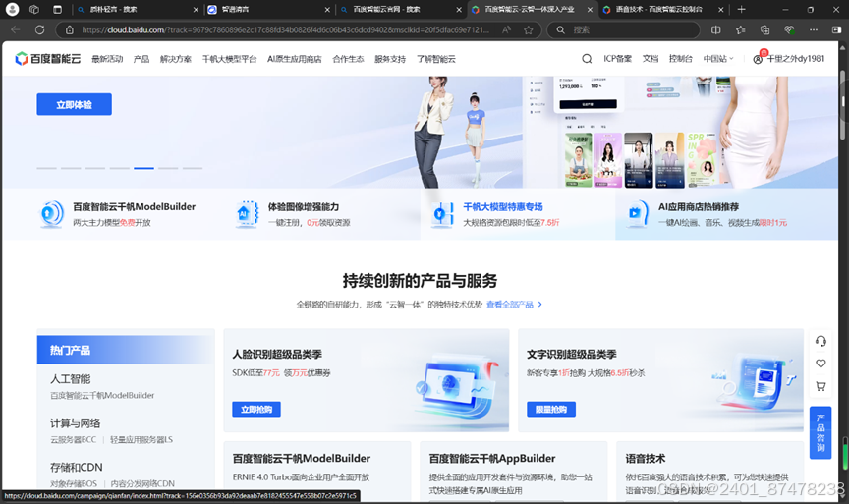This screenshot has width=849, height=504.
Task: Open browser split screen icon
Action: [x=715, y=29]
